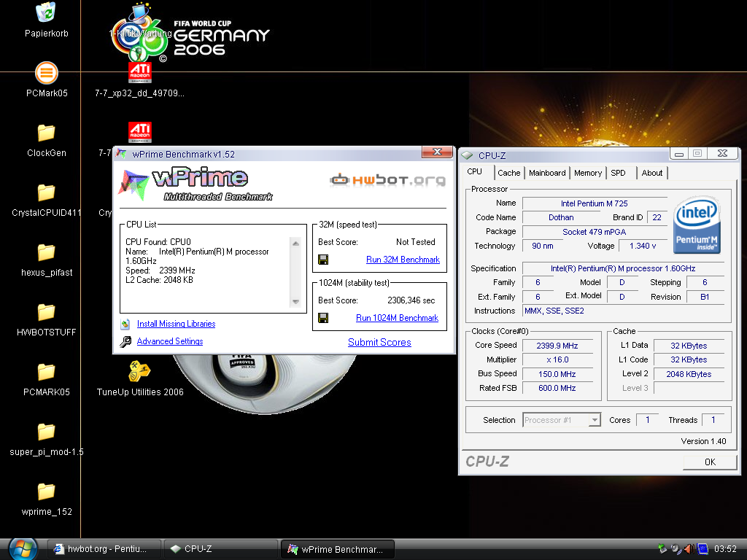Click the hwbot.org taskbar button
This screenshot has width=747, height=560.
(105, 549)
